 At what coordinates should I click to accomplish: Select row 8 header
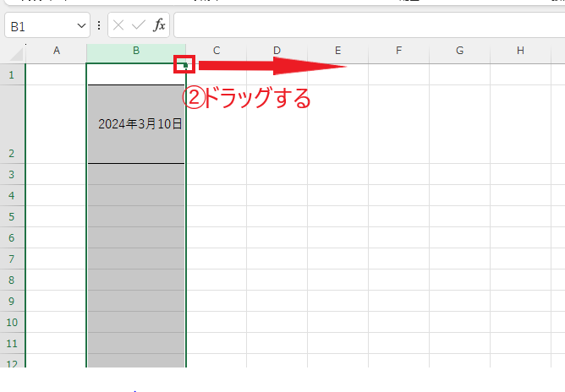[x=12, y=280]
